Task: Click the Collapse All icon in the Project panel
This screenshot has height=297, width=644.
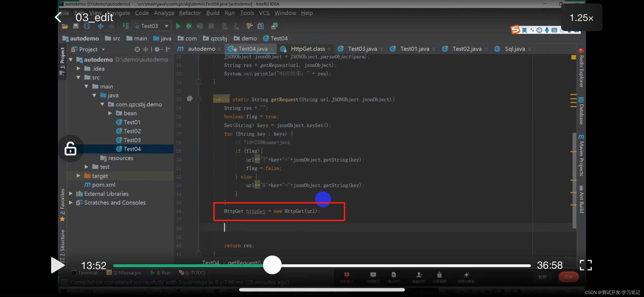Action: pos(146,49)
